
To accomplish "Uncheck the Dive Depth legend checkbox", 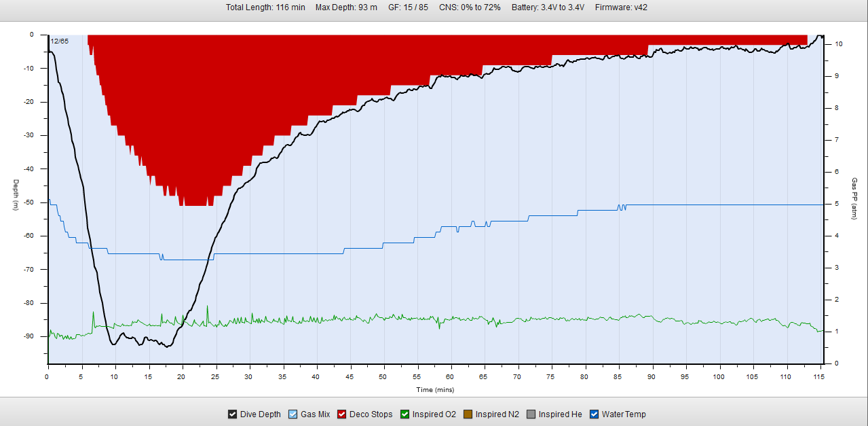I will point(232,414).
